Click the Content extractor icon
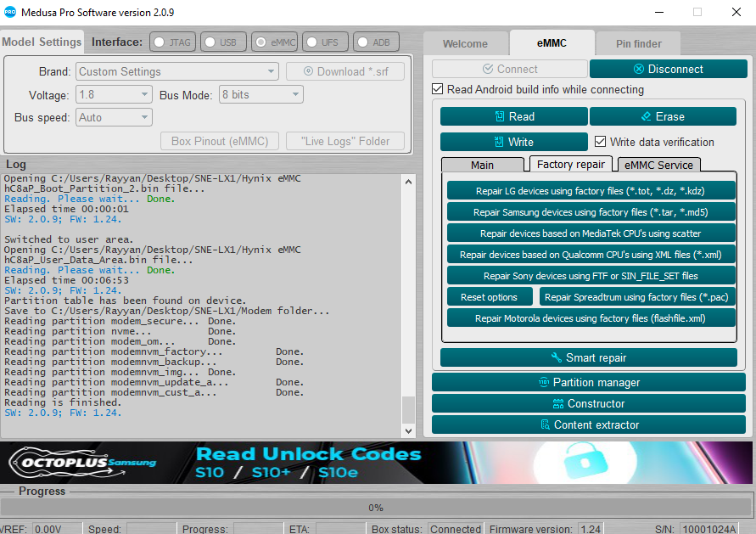 [x=545, y=424]
